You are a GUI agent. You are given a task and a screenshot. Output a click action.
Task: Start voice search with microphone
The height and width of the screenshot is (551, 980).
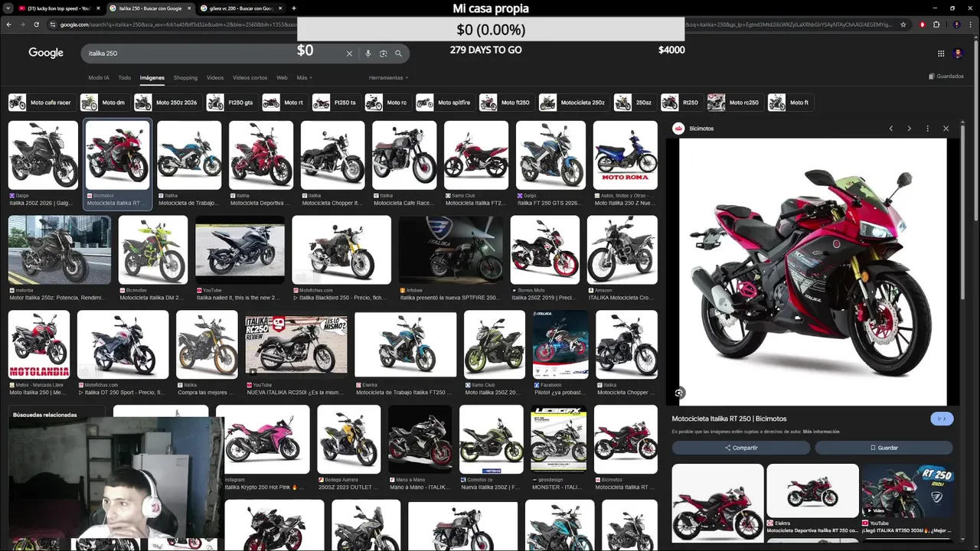pos(368,54)
